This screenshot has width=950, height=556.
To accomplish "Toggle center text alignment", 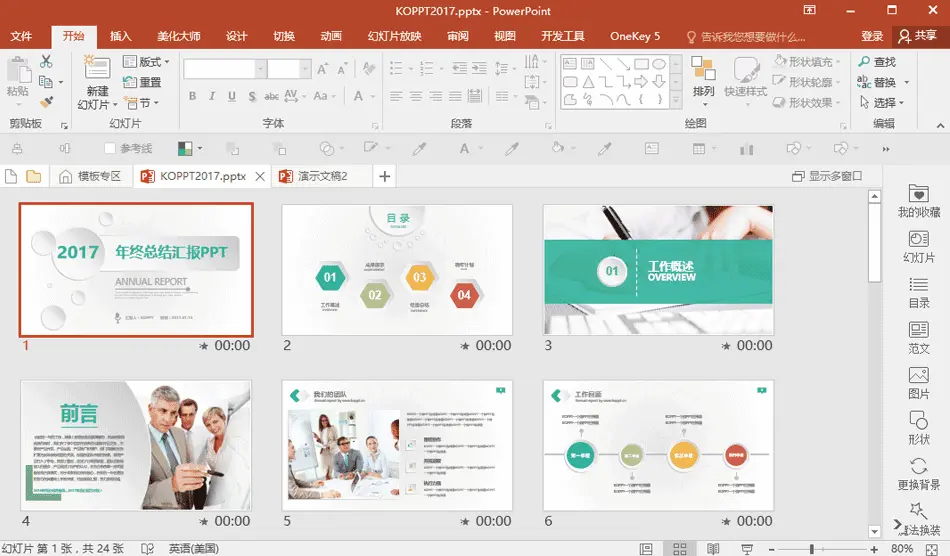I will 416,96.
